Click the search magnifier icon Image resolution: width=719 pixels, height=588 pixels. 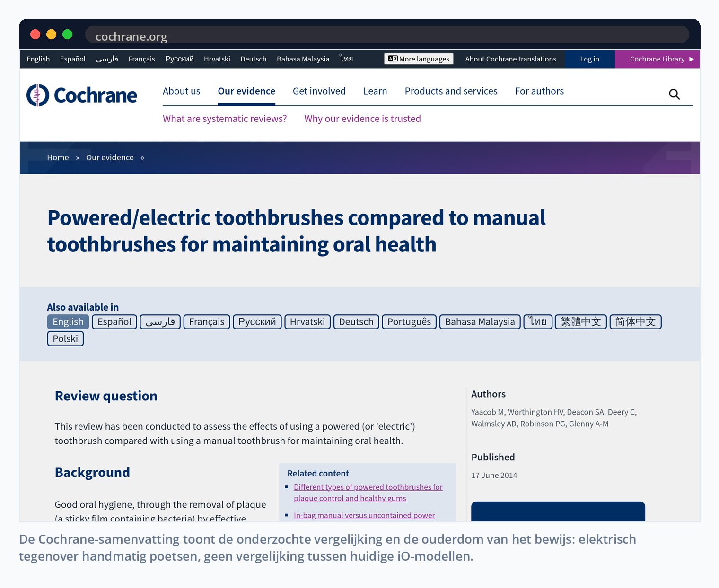pyautogui.click(x=674, y=95)
